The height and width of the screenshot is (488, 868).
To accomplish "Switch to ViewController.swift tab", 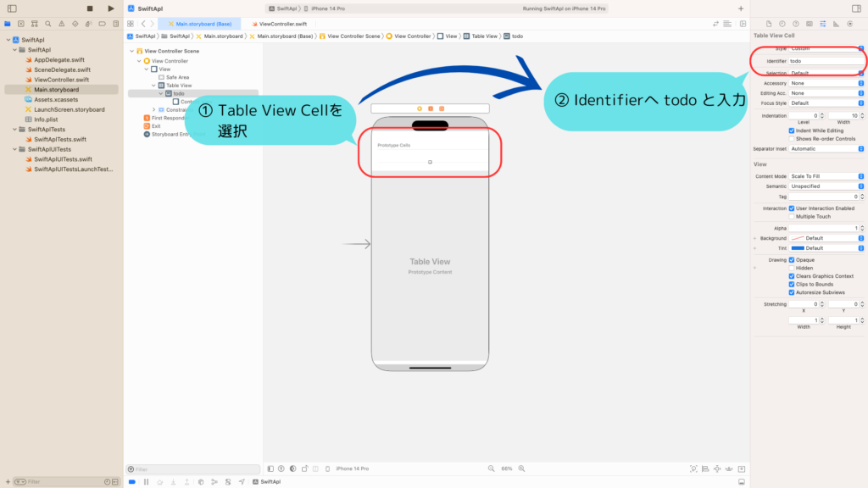I will 280,24.
